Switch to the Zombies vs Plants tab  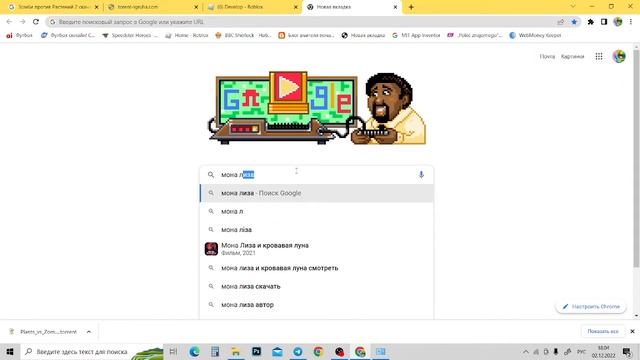(53, 7)
